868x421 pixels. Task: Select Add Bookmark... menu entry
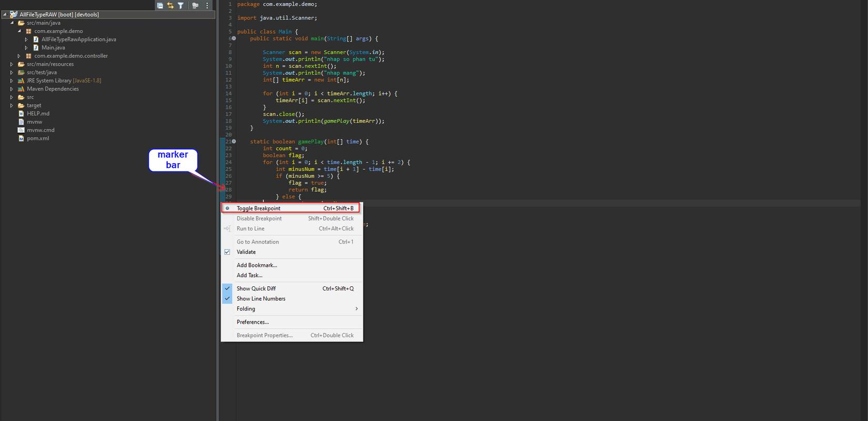coord(257,265)
